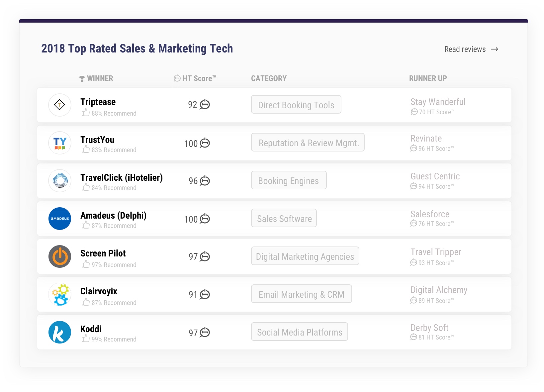
Task: Open the Amadeus (Delphi) winner name
Action: [113, 216]
